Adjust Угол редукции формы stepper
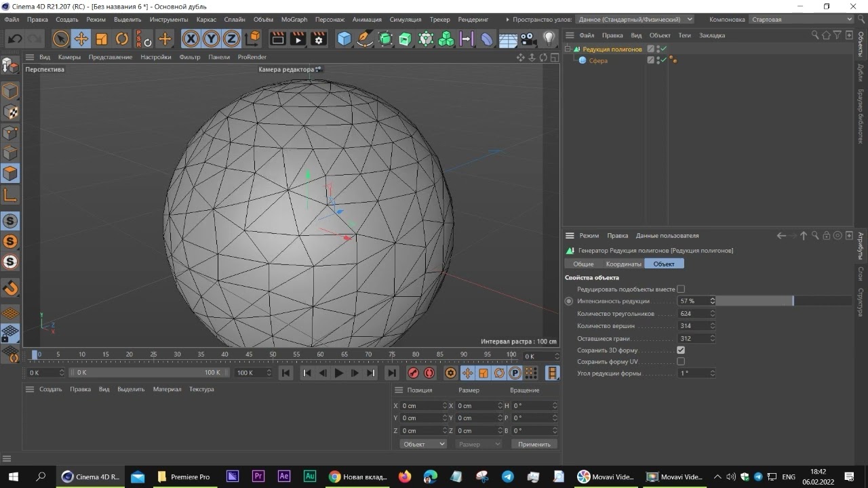868x488 pixels. click(x=713, y=373)
